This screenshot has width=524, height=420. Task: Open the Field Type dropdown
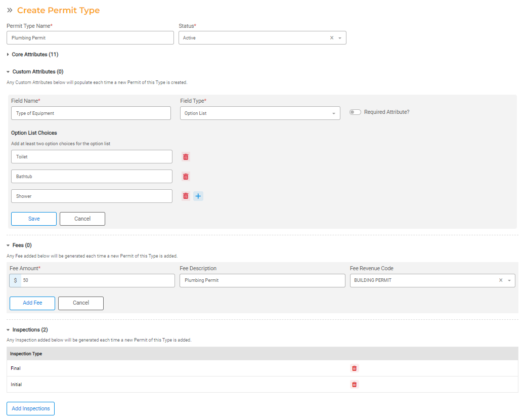pos(333,113)
